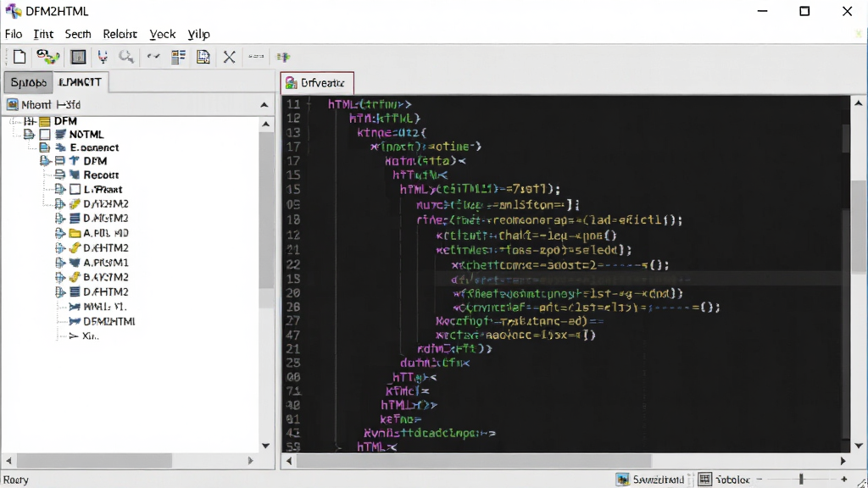Click the zoom out minus button
This screenshot has width=868, height=488.
click(759, 480)
